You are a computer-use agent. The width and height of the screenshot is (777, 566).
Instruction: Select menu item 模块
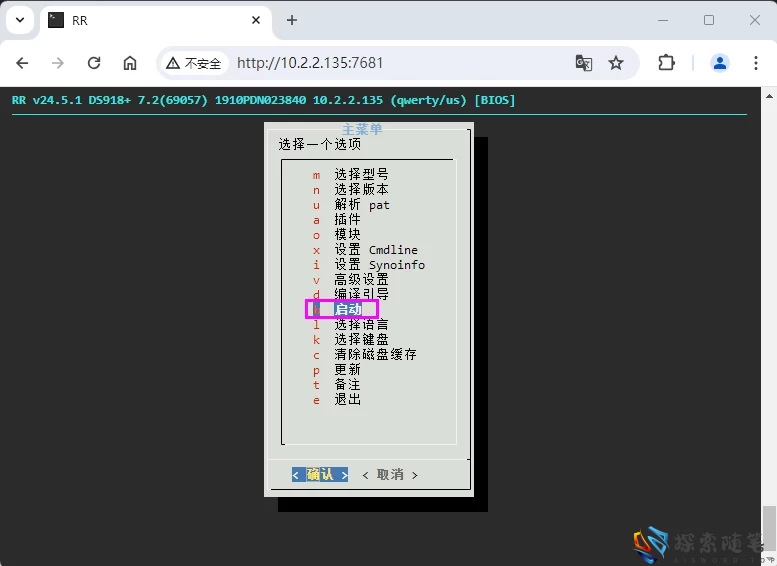[x=336, y=234]
